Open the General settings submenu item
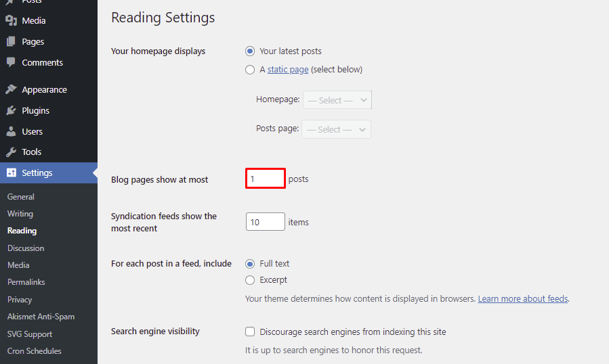This screenshot has height=364, width=609. 21,197
